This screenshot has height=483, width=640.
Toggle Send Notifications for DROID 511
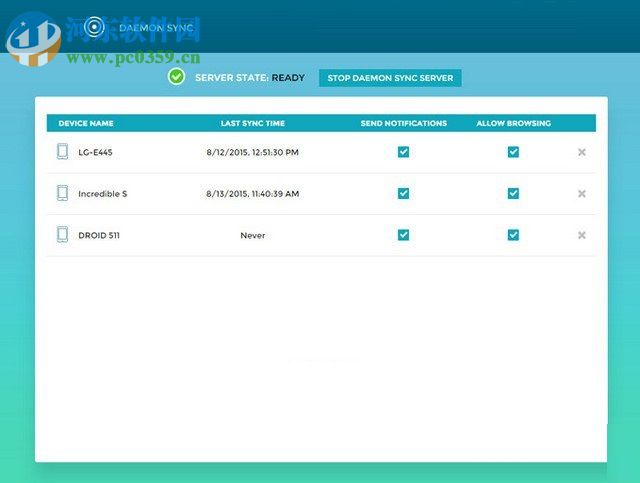(x=403, y=235)
